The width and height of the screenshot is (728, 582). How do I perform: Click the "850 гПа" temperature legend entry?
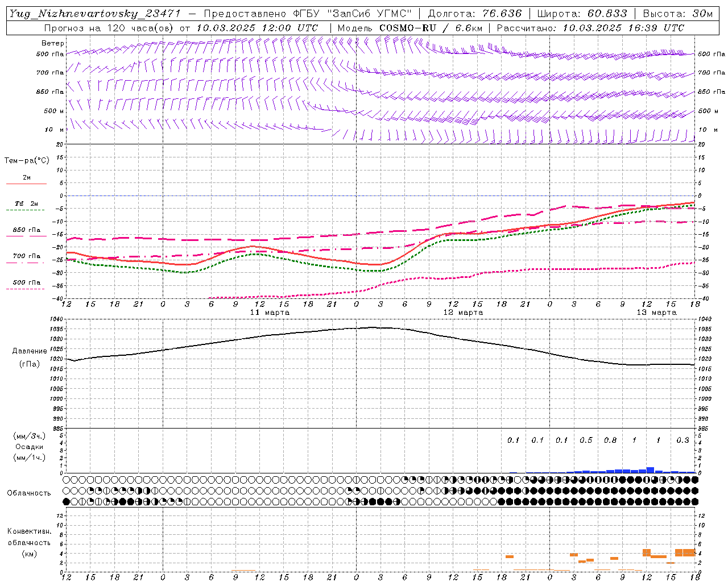(x=27, y=230)
